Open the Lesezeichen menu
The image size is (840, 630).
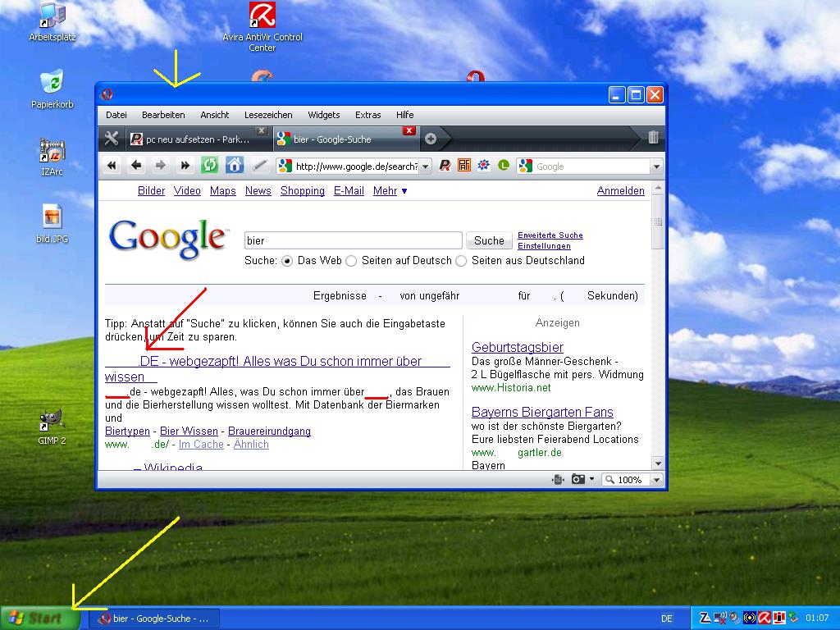[x=268, y=115]
